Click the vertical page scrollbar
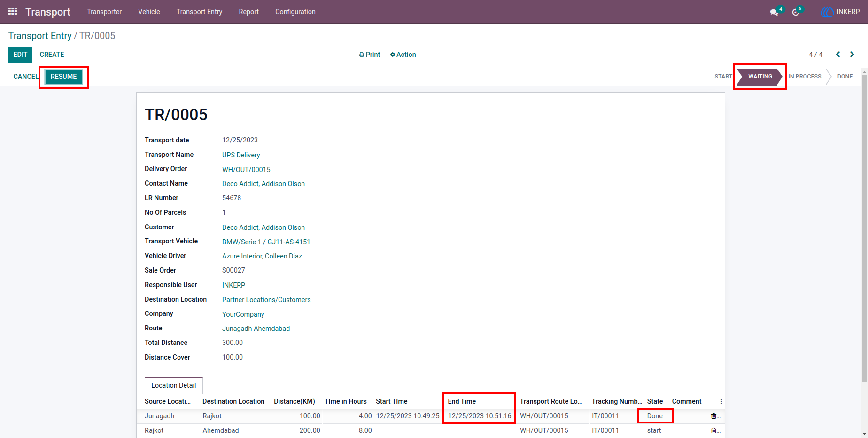The width and height of the screenshot is (868, 438). point(865,228)
